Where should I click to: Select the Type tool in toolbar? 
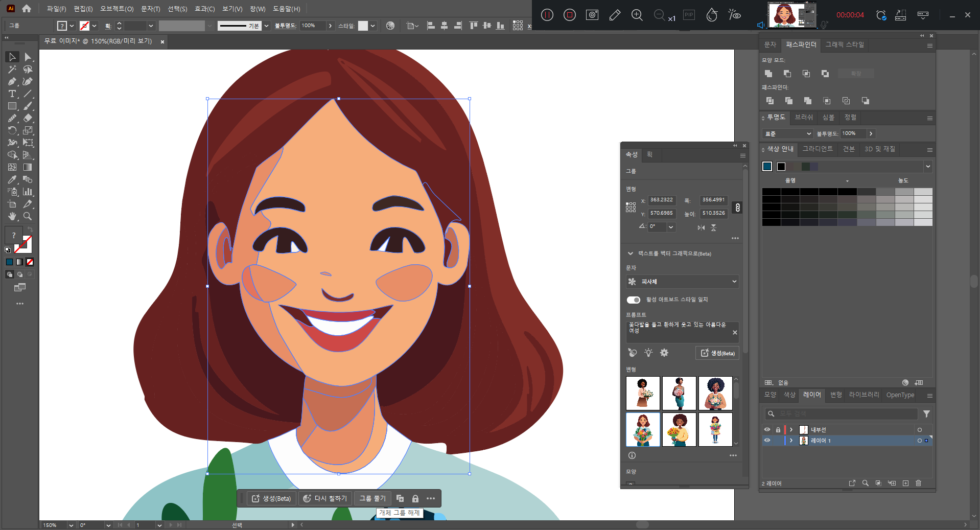(x=12, y=94)
